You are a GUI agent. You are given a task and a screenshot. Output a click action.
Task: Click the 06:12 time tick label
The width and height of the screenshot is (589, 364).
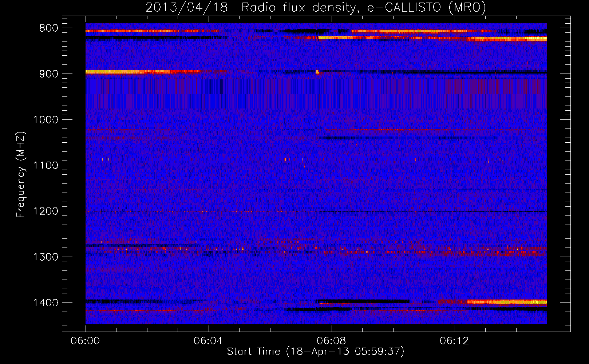[454, 341]
